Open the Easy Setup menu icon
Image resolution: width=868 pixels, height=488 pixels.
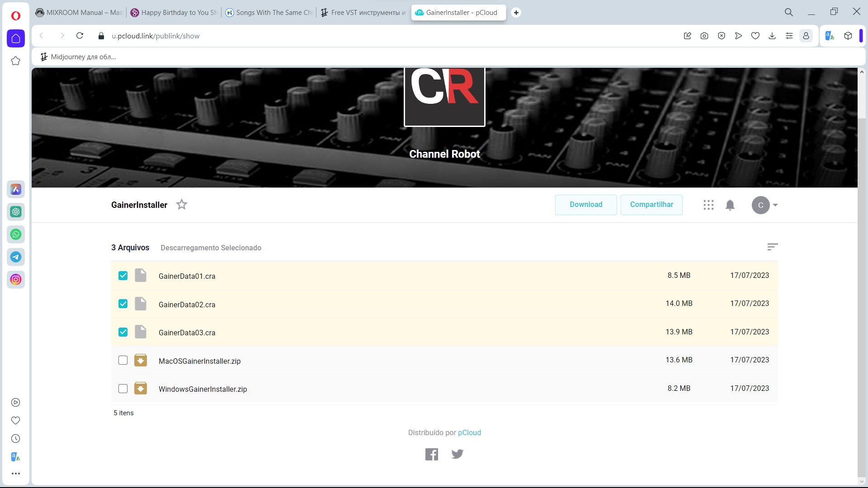tap(789, 36)
